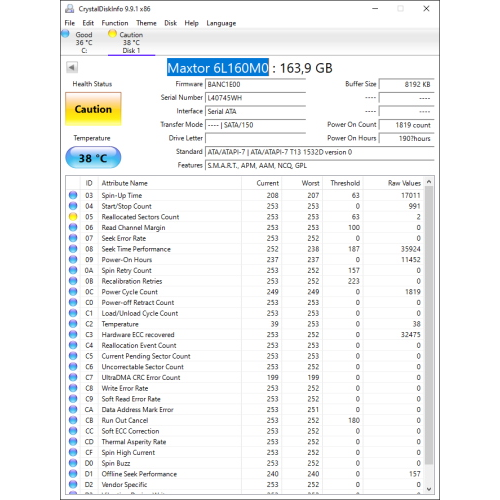The image size is (500, 500).
Task: Click the blue orb beside Write Error Rate
Action: point(73,388)
